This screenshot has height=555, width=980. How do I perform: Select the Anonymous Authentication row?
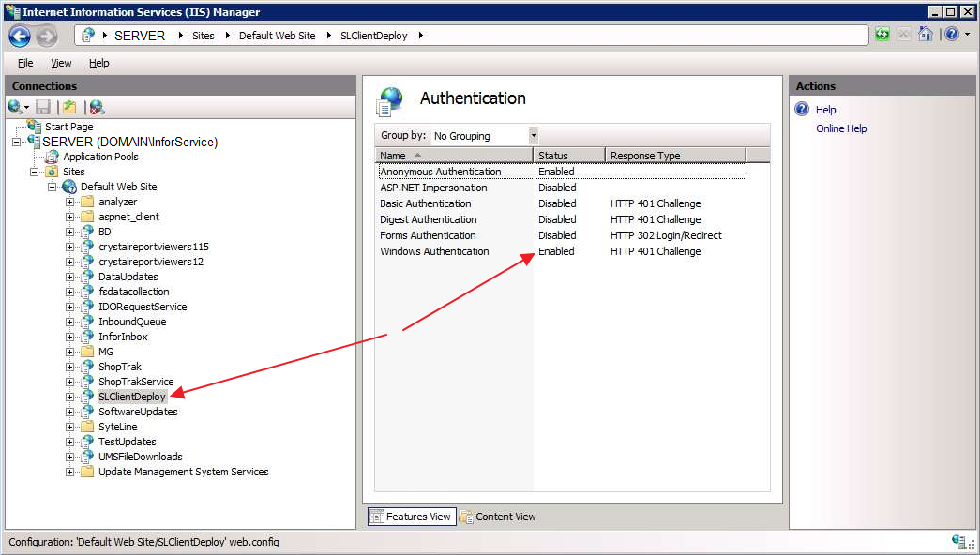click(562, 172)
